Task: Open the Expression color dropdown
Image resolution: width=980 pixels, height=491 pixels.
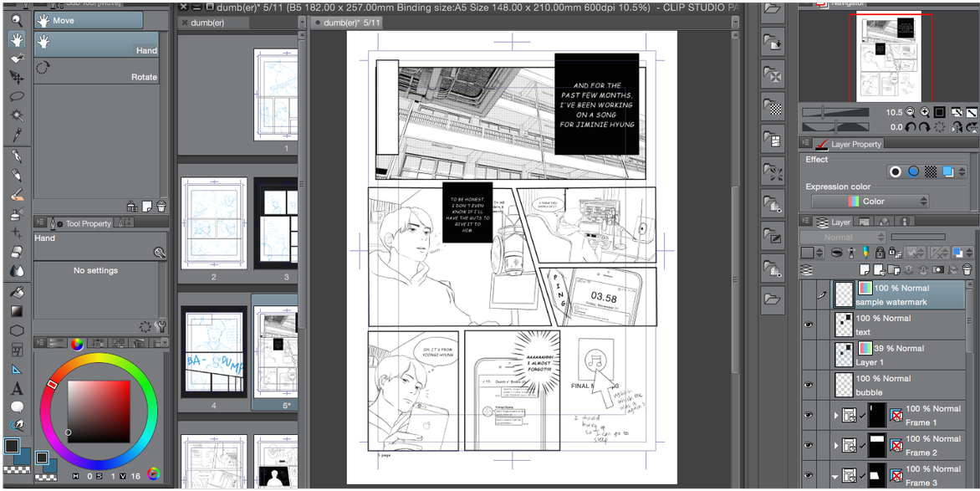Action: pos(870,202)
